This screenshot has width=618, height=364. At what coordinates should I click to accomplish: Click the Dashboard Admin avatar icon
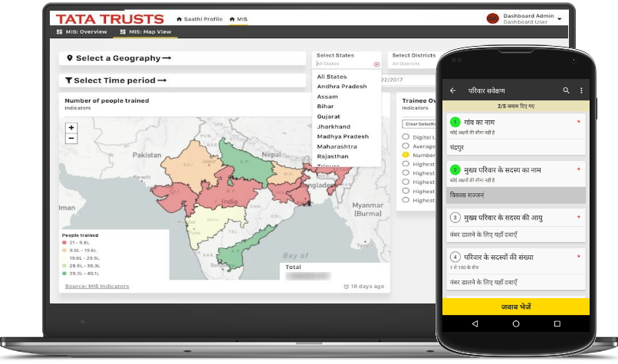click(493, 18)
